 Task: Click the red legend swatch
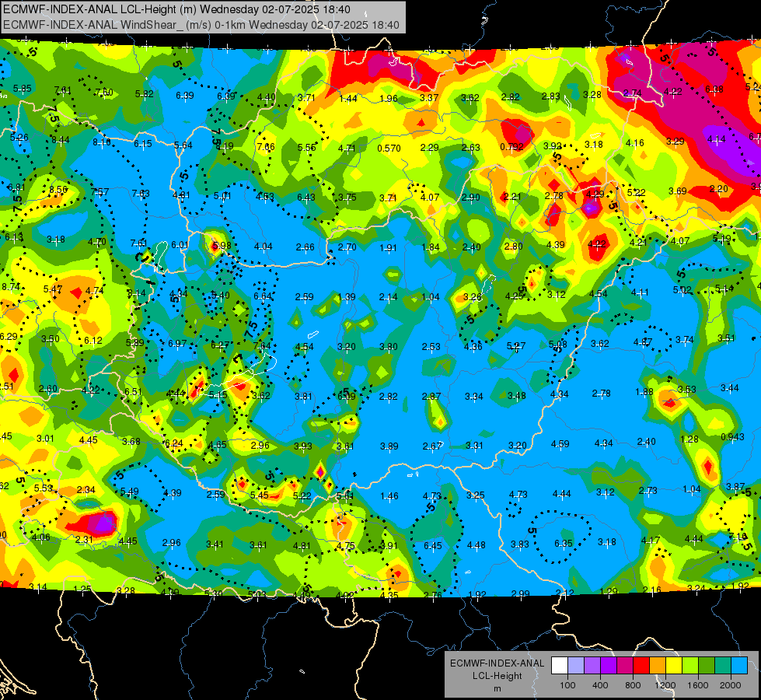tap(641, 666)
